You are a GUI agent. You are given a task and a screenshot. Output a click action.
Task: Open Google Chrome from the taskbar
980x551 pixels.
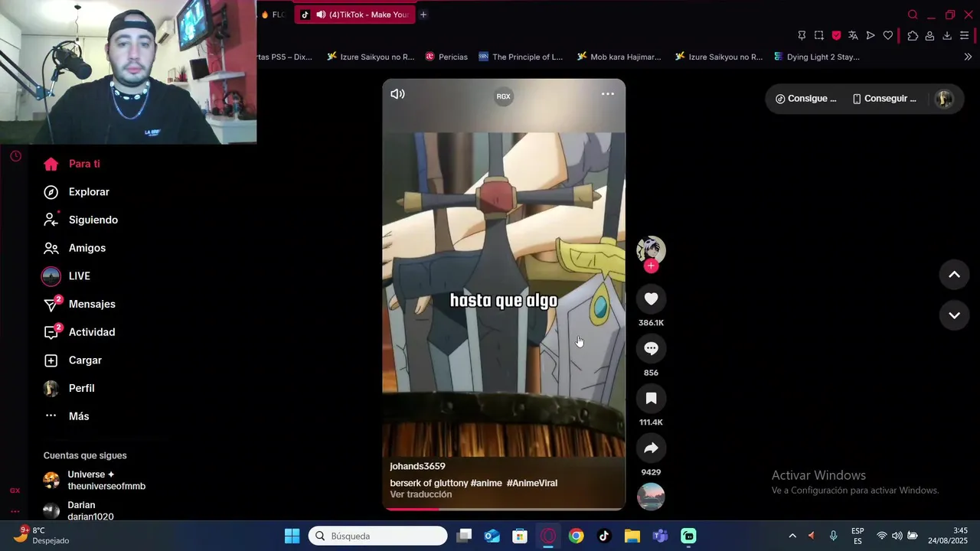[576, 536]
